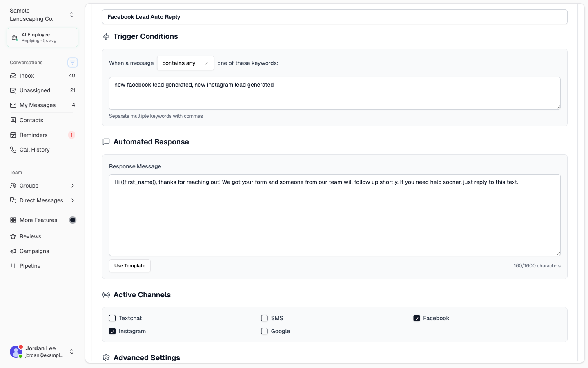Click into the trigger keywords text area

point(335,93)
